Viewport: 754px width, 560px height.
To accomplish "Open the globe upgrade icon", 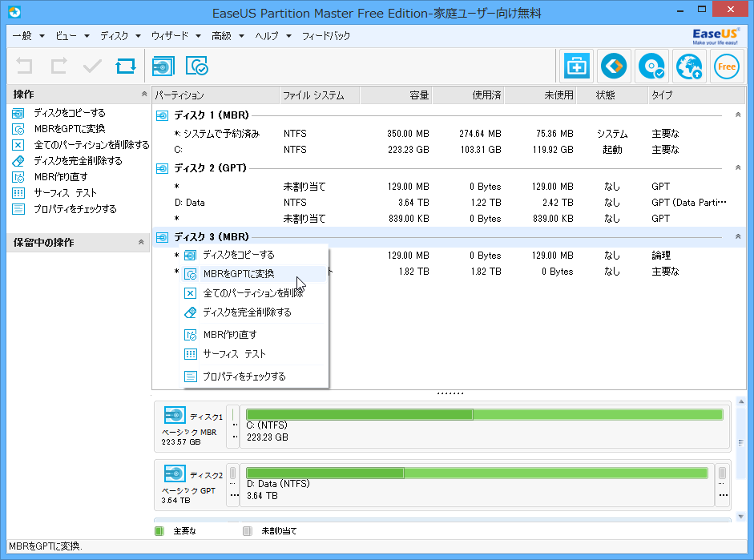I will tap(689, 66).
